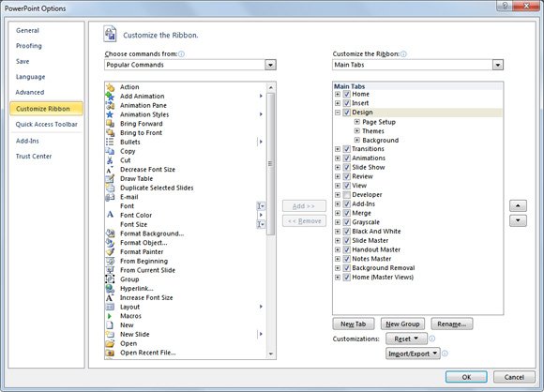Click the New Tab button
Image resolution: width=544 pixels, height=392 pixels.
[x=354, y=324]
